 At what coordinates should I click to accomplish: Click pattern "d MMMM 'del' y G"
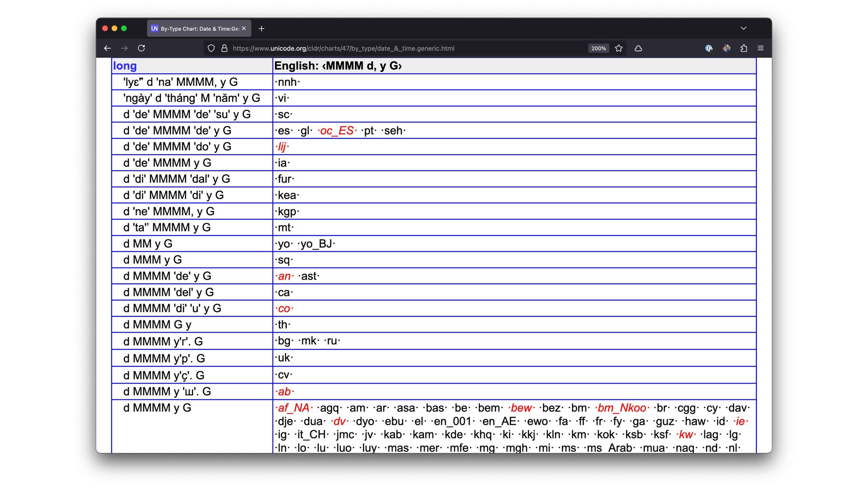[x=169, y=292]
